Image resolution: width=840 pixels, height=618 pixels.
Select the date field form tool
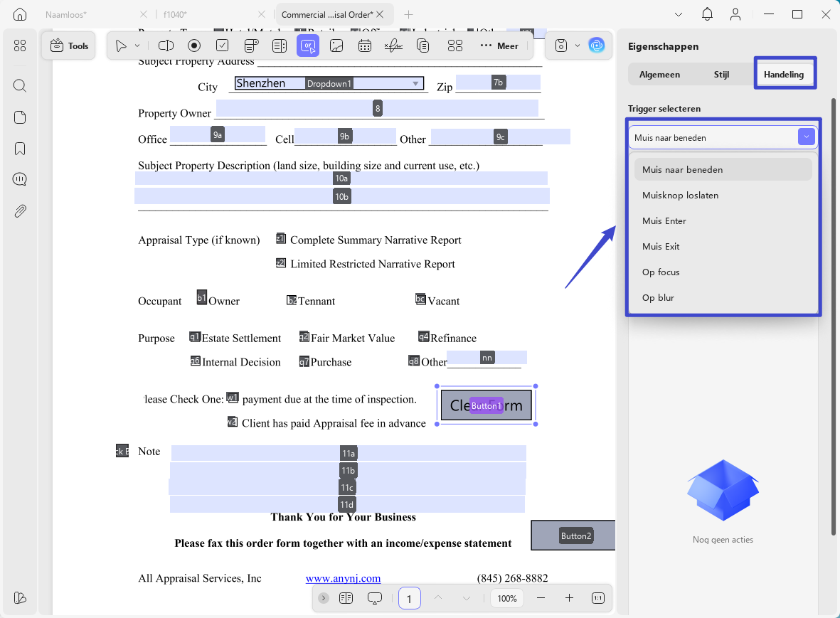tap(365, 46)
